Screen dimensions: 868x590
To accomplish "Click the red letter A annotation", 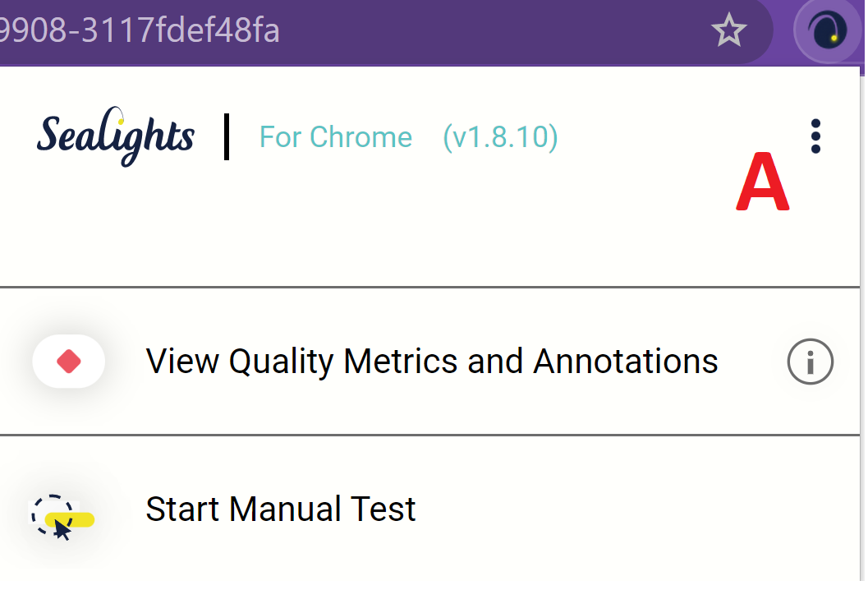I will (x=762, y=185).
